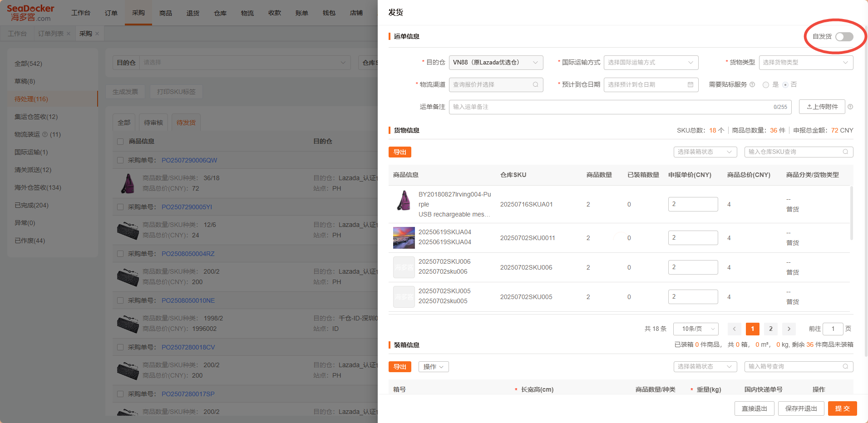Image resolution: width=868 pixels, height=423 pixels.
Task: Open the 物流 menu in top navigation
Action: pyautogui.click(x=247, y=13)
